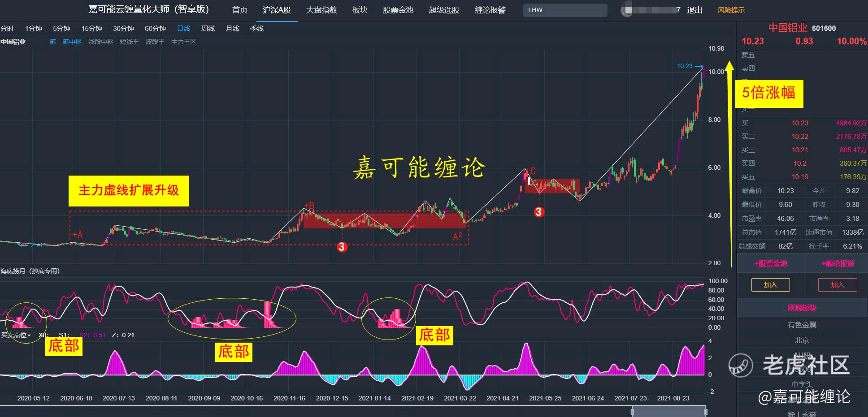Image resolution: width=868 pixels, height=417 pixels.
Task: Enable the 主力三区 indicator
Action: (x=183, y=42)
